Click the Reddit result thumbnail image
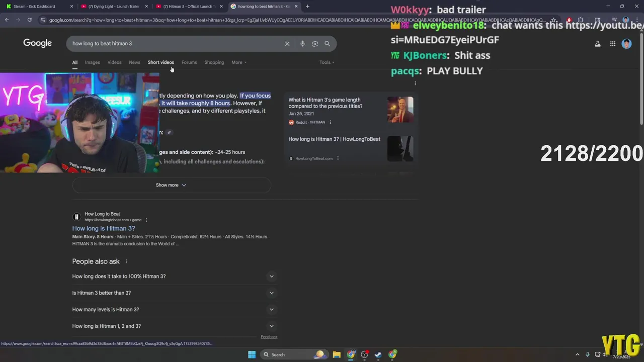This screenshot has height=362, width=644. [x=400, y=110]
